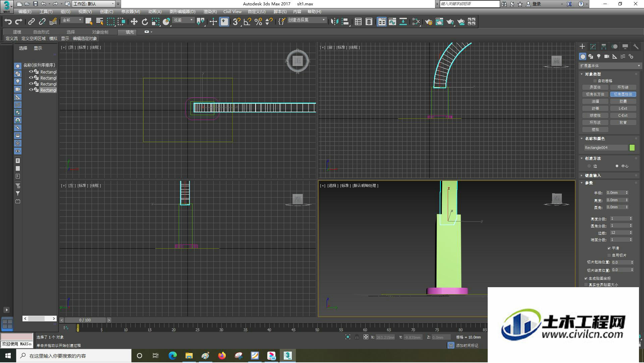644x363 pixels.
Task: Select the Shapes category icon
Action: click(x=591, y=56)
